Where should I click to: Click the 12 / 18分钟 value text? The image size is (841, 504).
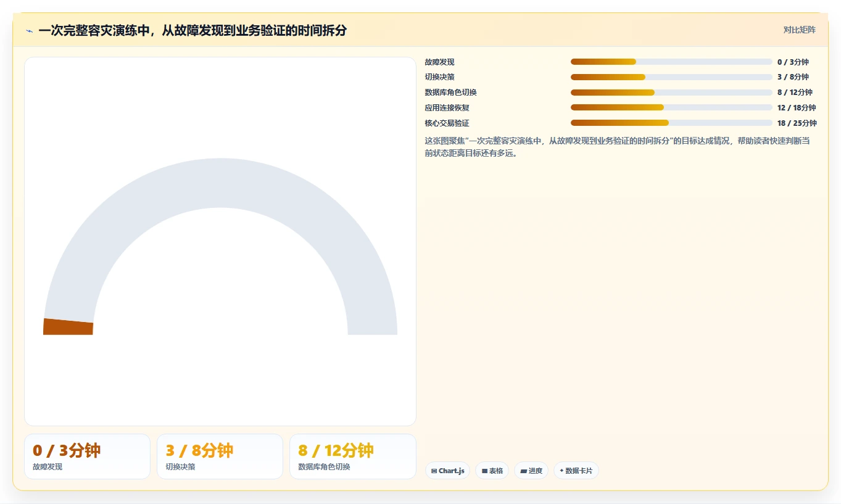[x=797, y=107]
